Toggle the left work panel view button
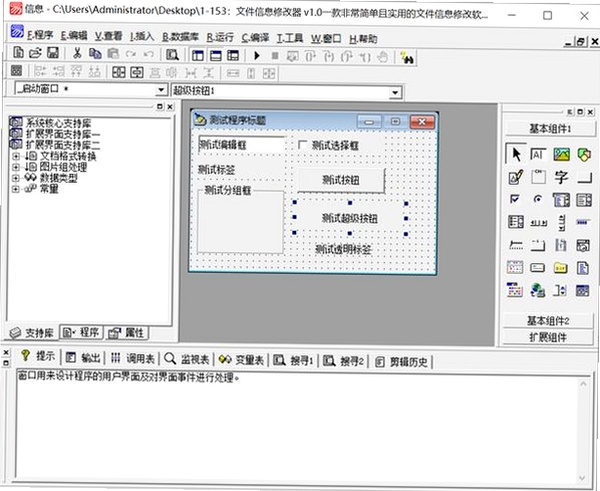The image size is (600, 491). coord(198,56)
